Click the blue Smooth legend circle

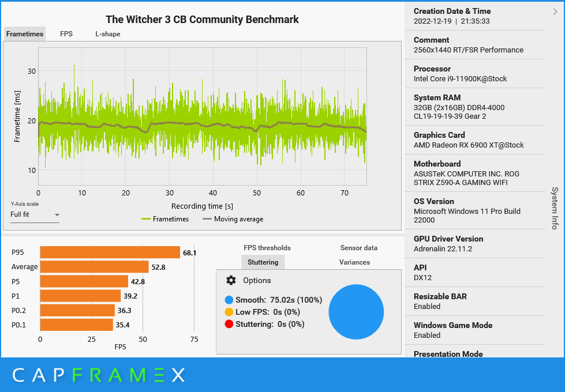pyautogui.click(x=229, y=300)
